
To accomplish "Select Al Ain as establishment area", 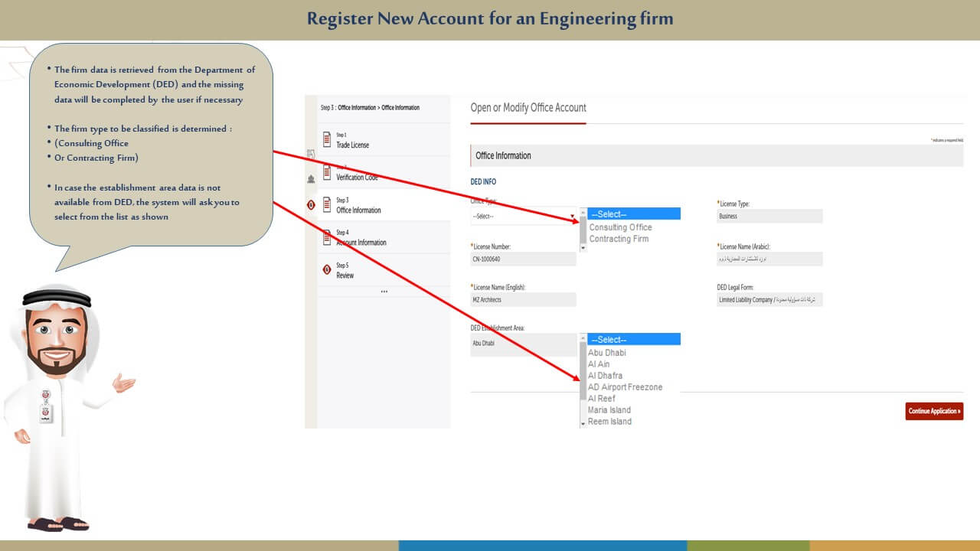I will click(599, 364).
